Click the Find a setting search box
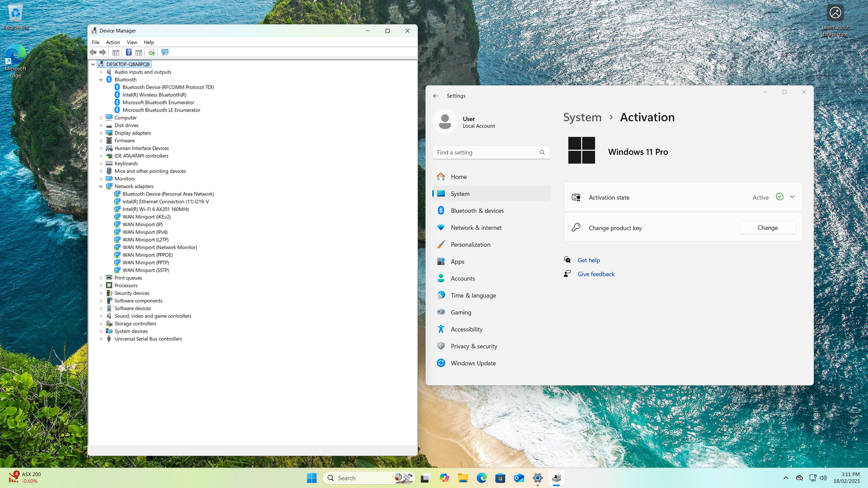Screen dimensions: 868x488 492,152
